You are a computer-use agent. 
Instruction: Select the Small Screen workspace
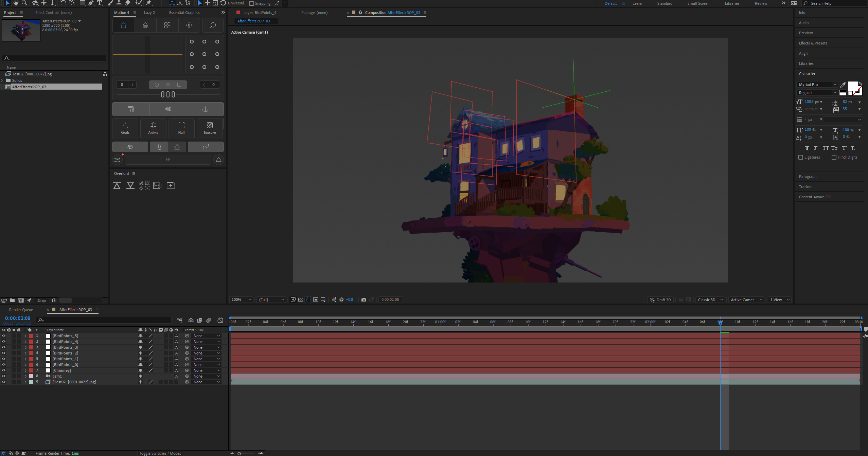tap(698, 3)
